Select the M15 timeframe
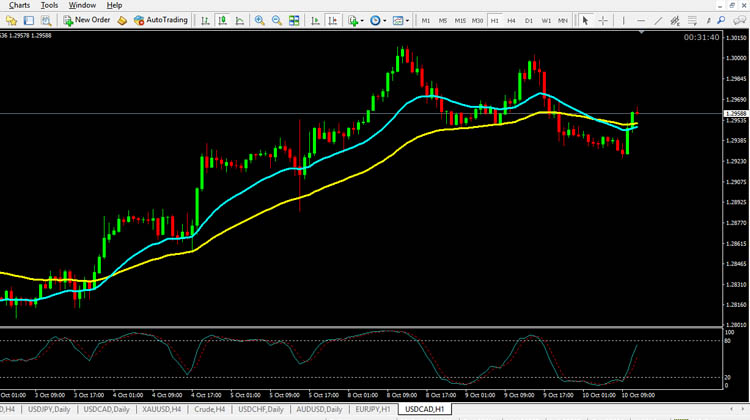Screen dimensions: 750x420 click(460, 21)
